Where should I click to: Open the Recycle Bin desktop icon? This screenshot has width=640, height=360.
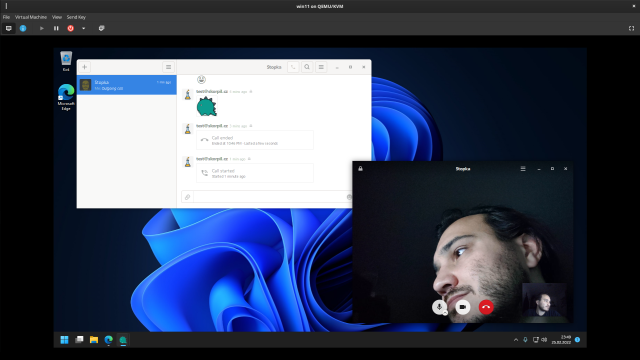click(x=66, y=61)
